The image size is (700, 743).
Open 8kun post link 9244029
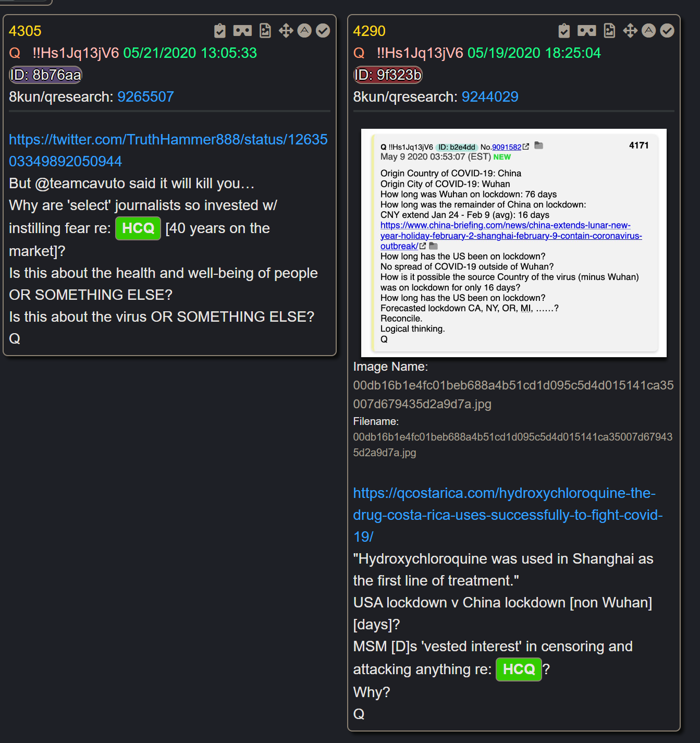tap(490, 97)
